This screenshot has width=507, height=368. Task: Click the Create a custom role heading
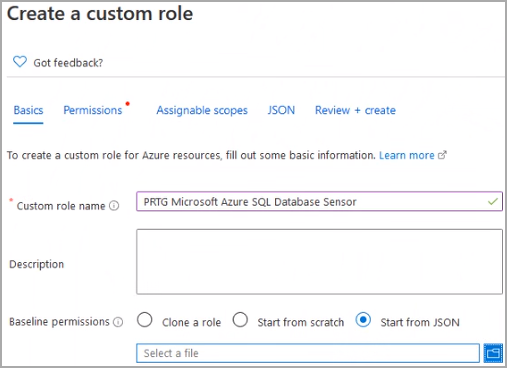coord(100,14)
